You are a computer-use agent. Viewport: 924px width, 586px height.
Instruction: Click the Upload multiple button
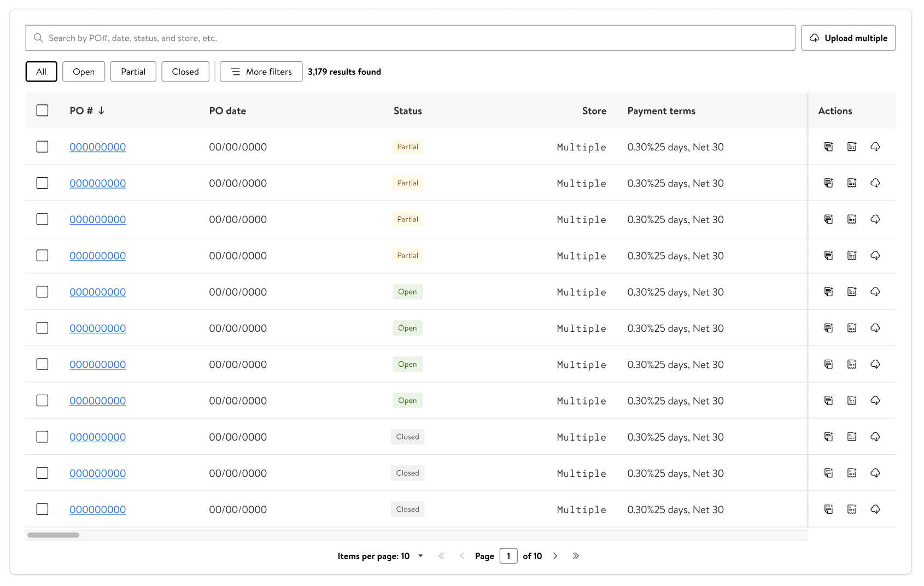(x=848, y=38)
